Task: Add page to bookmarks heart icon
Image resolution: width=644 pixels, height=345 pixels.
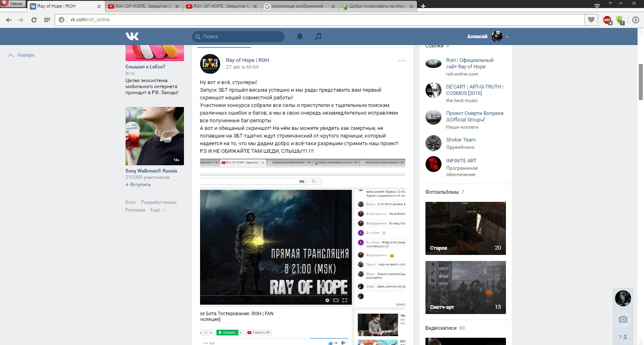Action: [x=591, y=20]
